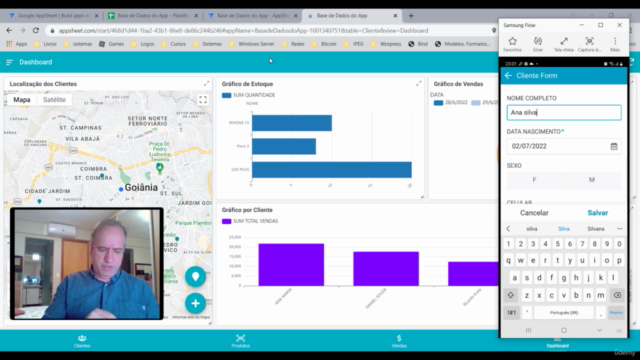Hide the phone keyboard down chevron
Screen dimensions: 640x360
tap(599, 330)
